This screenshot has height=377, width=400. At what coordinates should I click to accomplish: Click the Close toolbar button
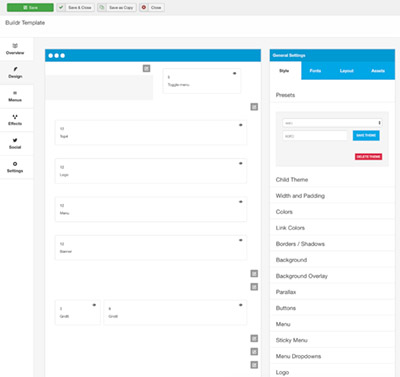tap(152, 7)
